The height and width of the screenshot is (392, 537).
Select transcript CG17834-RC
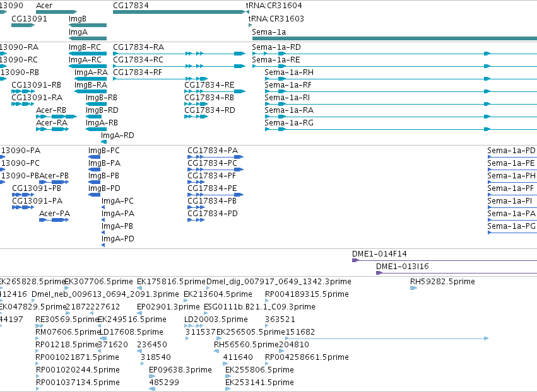(179, 66)
